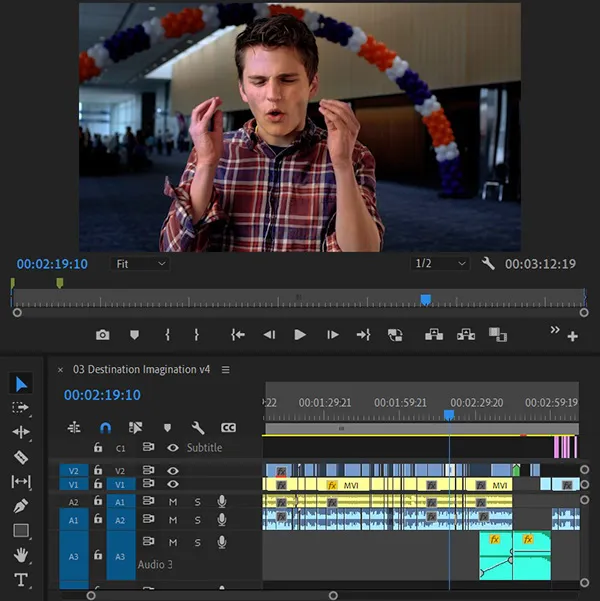Hide the V2 track output eye
Viewport: 600px width, 601px height.
[173, 470]
